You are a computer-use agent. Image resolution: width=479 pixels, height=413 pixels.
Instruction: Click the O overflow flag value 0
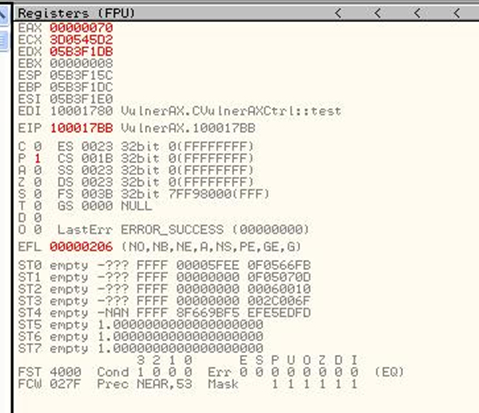(38, 229)
